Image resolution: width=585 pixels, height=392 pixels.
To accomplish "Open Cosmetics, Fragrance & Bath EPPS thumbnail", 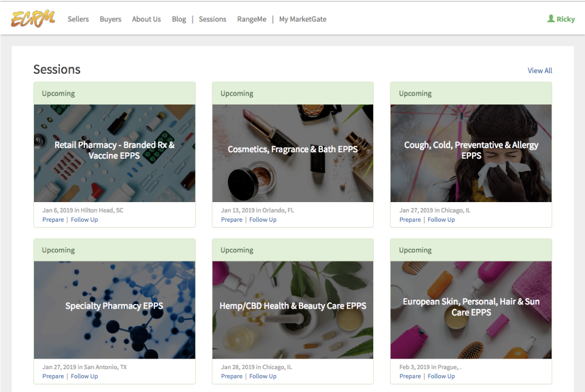I will pyautogui.click(x=292, y=153).
